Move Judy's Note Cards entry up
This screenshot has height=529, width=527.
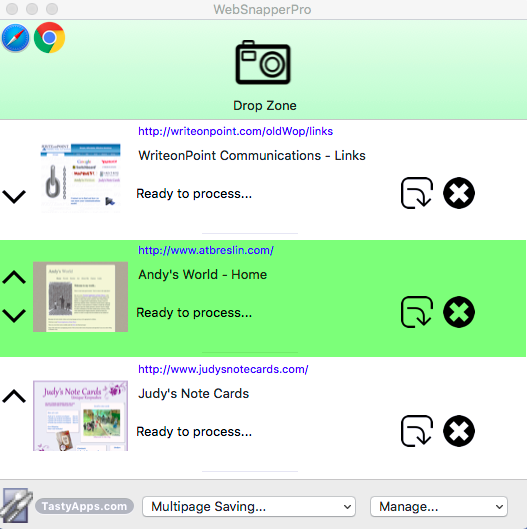14,396
